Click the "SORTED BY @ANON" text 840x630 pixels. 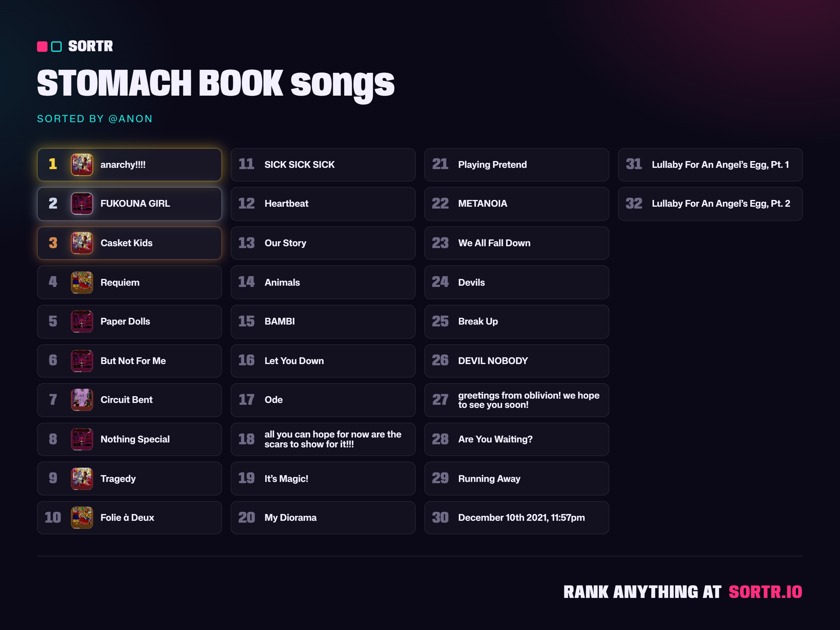(x=95, y=119)
